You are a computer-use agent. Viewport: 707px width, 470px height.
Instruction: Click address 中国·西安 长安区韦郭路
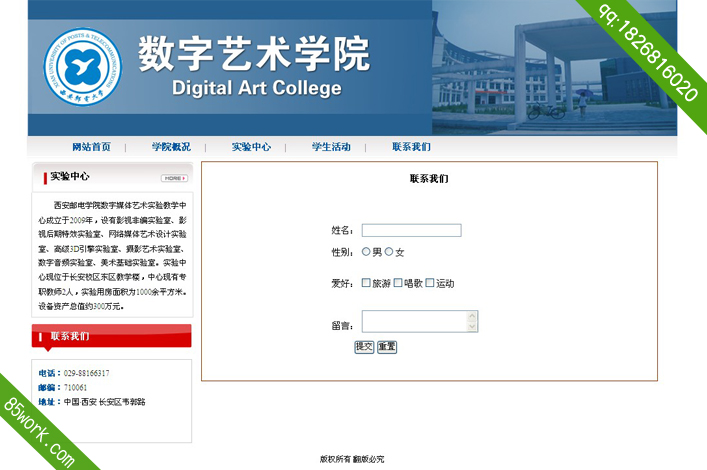click(x=105, y=401)
